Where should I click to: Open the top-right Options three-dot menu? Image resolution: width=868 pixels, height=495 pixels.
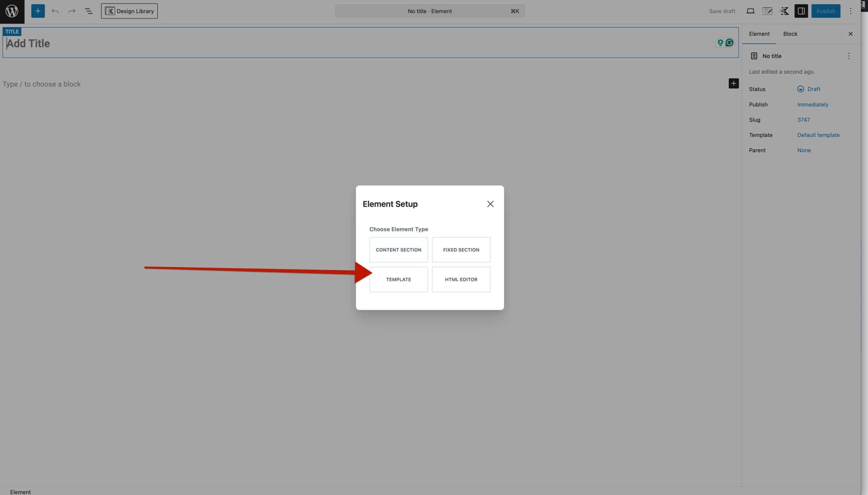(850, 11)
